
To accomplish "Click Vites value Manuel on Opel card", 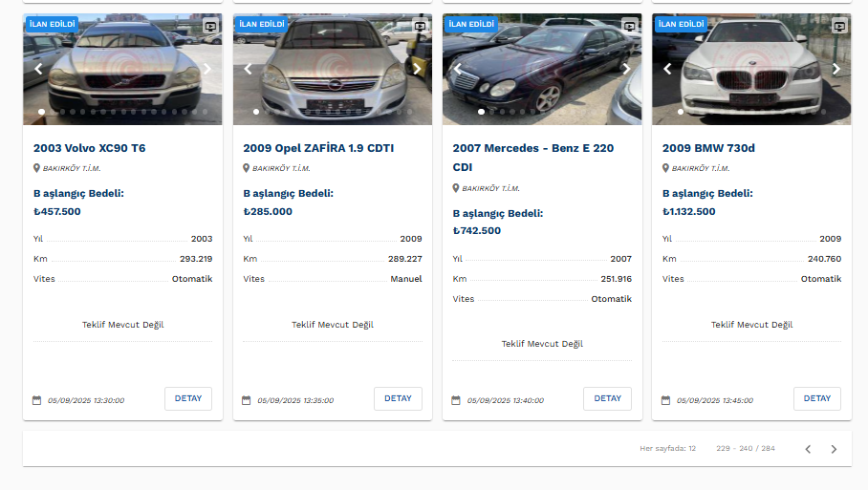I will [x=405, y=279].
